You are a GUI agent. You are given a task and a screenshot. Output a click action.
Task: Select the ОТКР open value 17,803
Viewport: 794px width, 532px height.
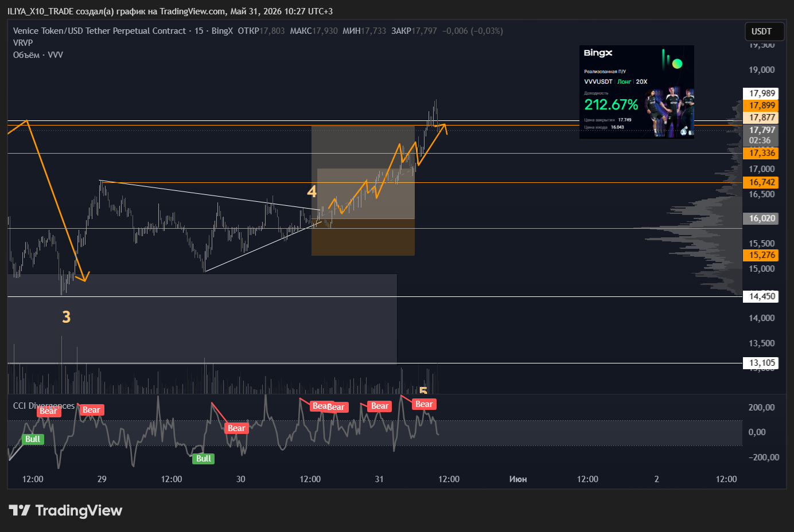coord(272,31)
